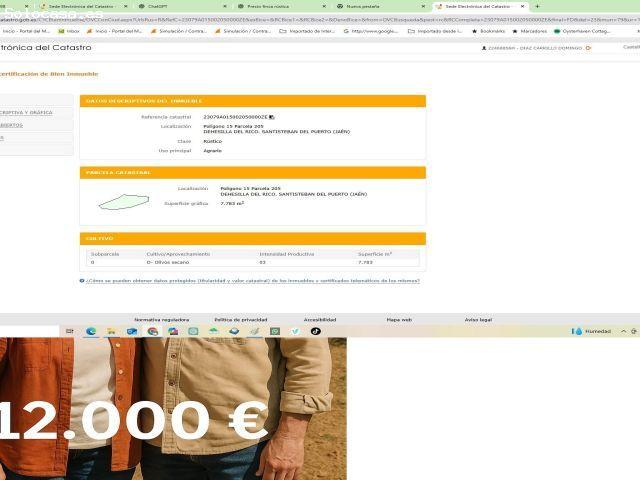Switch to the Nueva pestaña tab
Screen dimensions: 640x480
[x=379, y=7]
